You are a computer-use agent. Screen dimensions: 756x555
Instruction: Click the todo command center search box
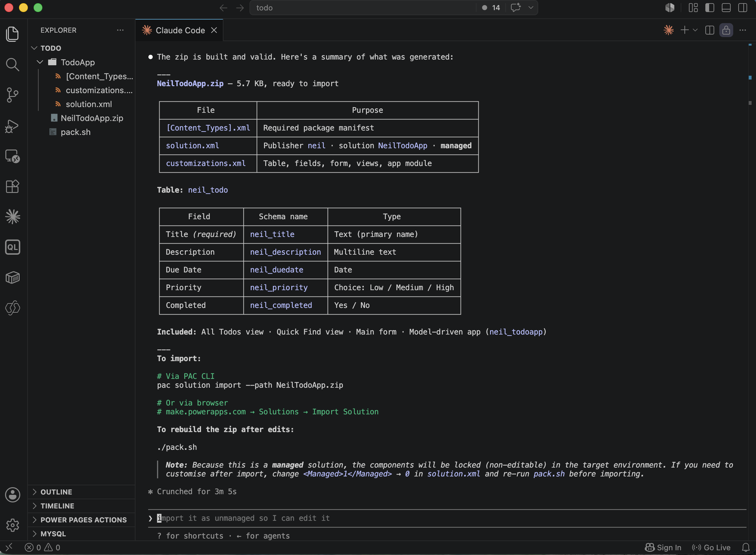click(362, 8)
